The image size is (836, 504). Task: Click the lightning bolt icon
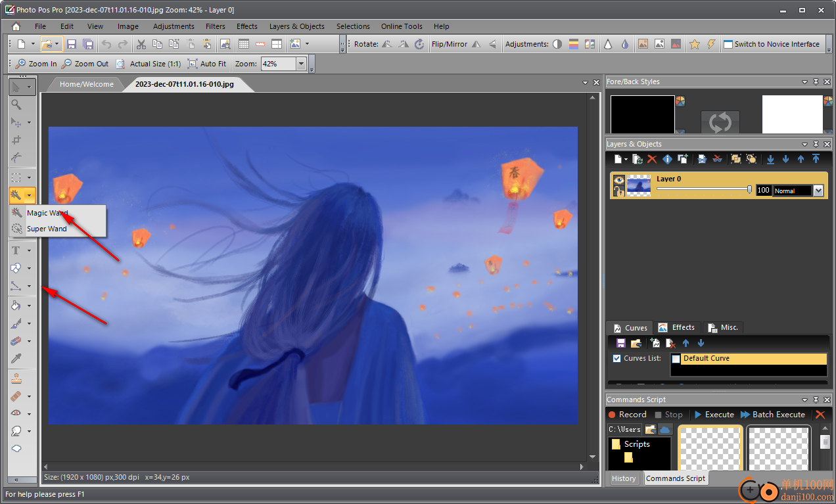(711, 44)
